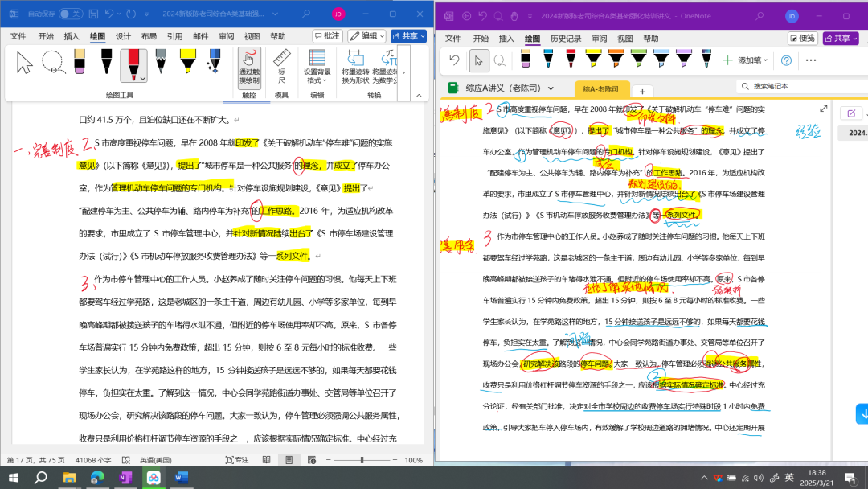The image size is (868, 489).
Task: Select the OneNote lasso select tool
Action: (500, 60)
